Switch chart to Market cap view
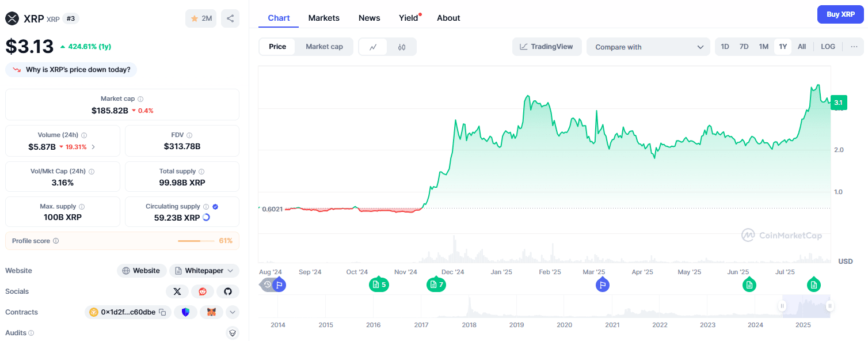Viewport: 868px width, 341px height. pyautogui.click(x=324, y=47)
